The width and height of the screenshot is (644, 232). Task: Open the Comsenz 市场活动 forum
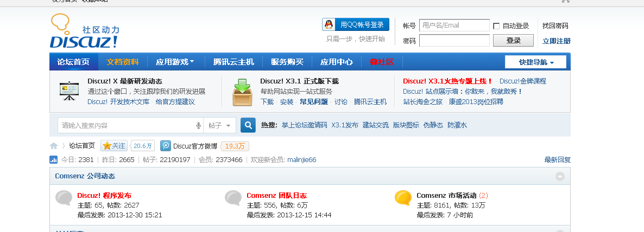click(446, 196)
